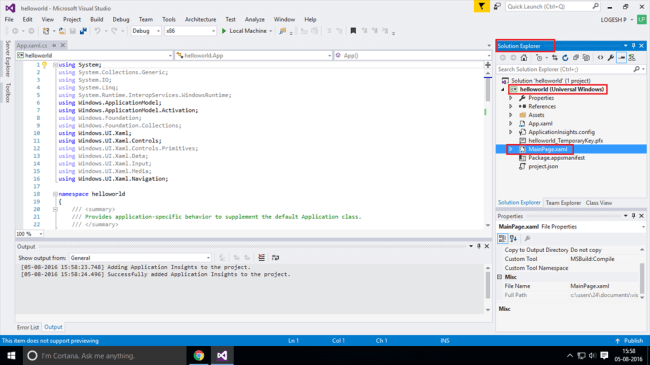Pin the App.xaml.cs tab
Viewport: 650px width, 365px height.
pos(54,45)
